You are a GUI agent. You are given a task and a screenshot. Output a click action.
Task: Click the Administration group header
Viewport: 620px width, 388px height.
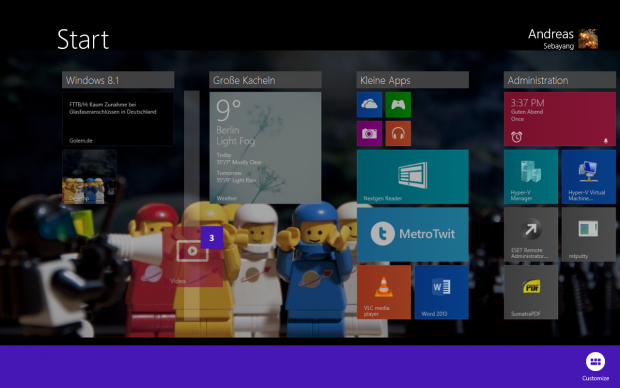click(x=560, y=80)
